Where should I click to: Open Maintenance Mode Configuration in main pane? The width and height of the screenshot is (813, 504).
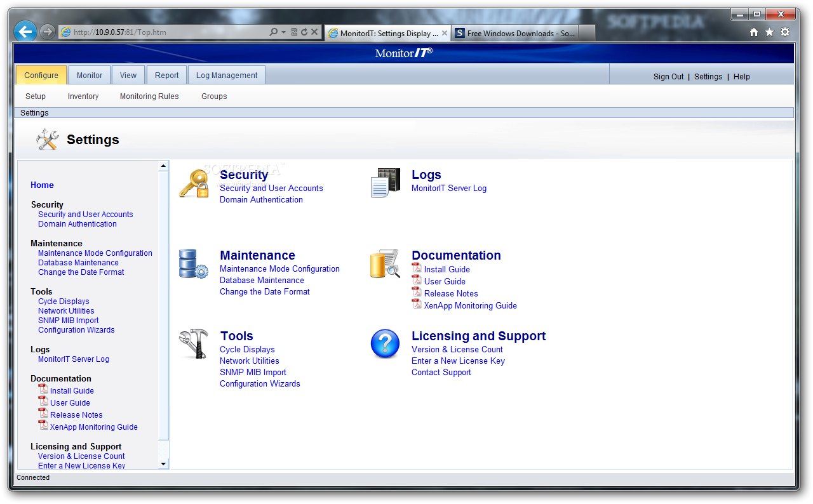[x=279, y=269]
